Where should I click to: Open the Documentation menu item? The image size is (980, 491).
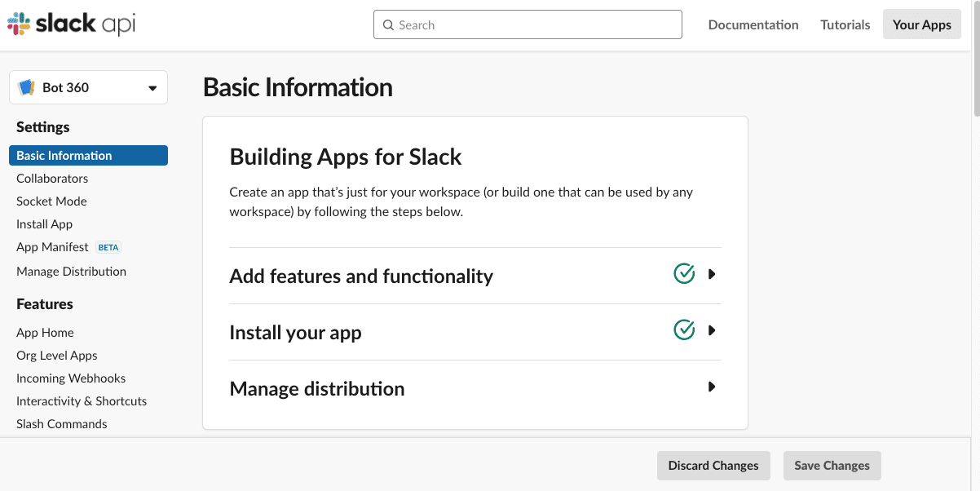coord(753,24)
